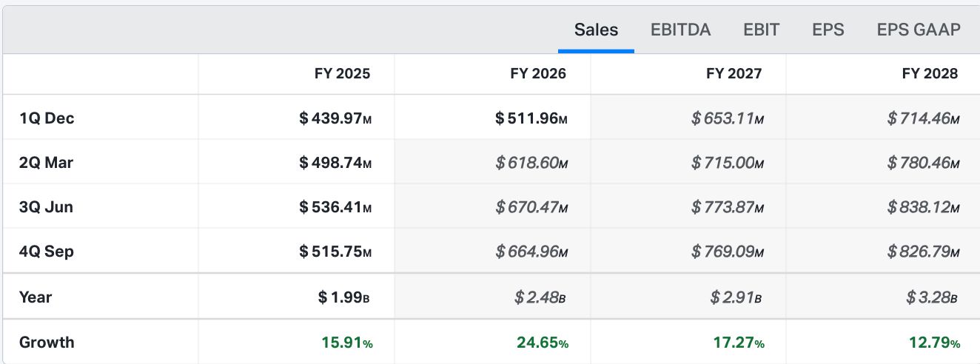
Task: Click the FY 2028 column header
Action: point(930,73)
